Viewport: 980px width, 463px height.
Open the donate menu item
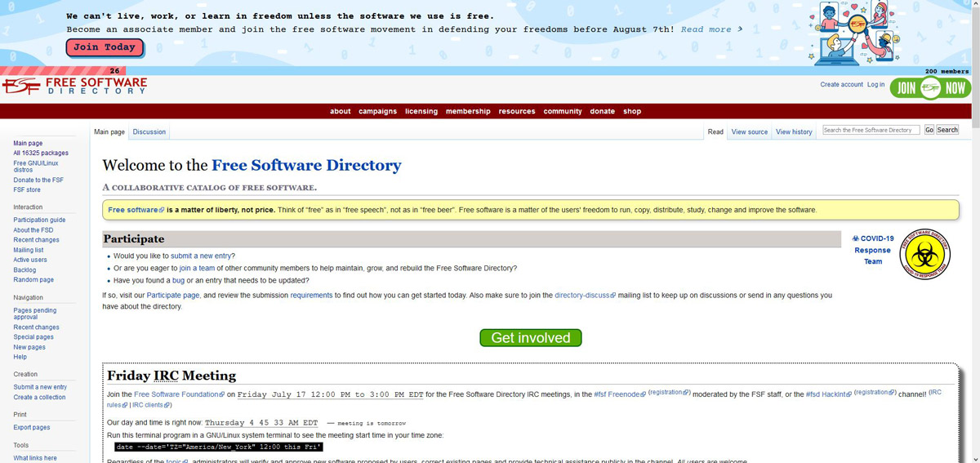pos(603,111)
